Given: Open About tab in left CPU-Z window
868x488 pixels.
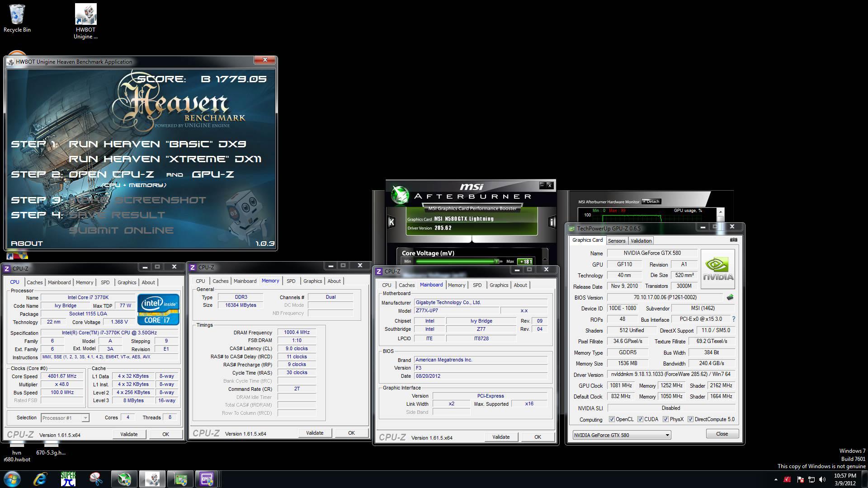Looking at the screenshot, I should pos(148,282).
